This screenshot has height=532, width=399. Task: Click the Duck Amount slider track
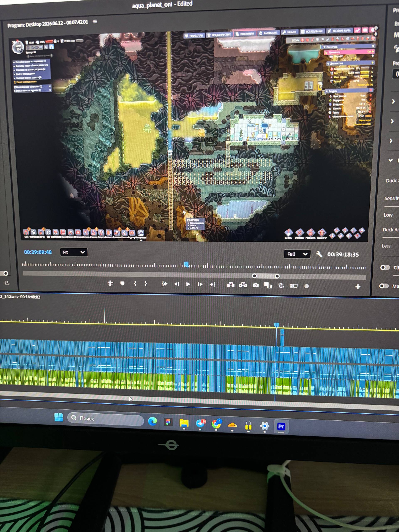390,238
